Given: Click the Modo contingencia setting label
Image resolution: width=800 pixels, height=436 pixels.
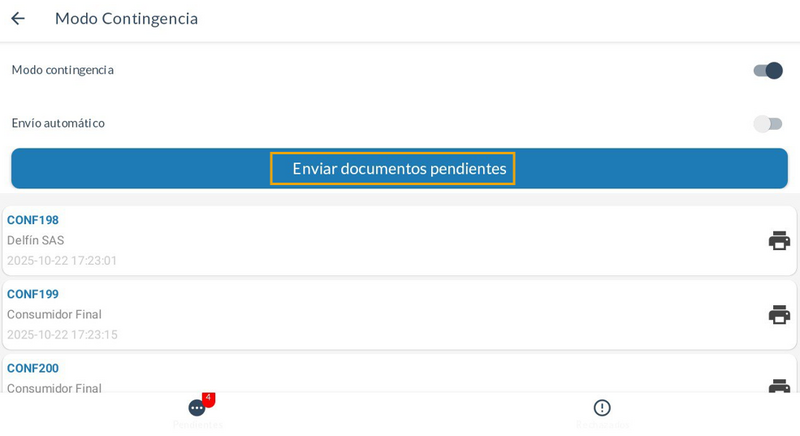Looking at the screenshot, I should click(63, 70).
